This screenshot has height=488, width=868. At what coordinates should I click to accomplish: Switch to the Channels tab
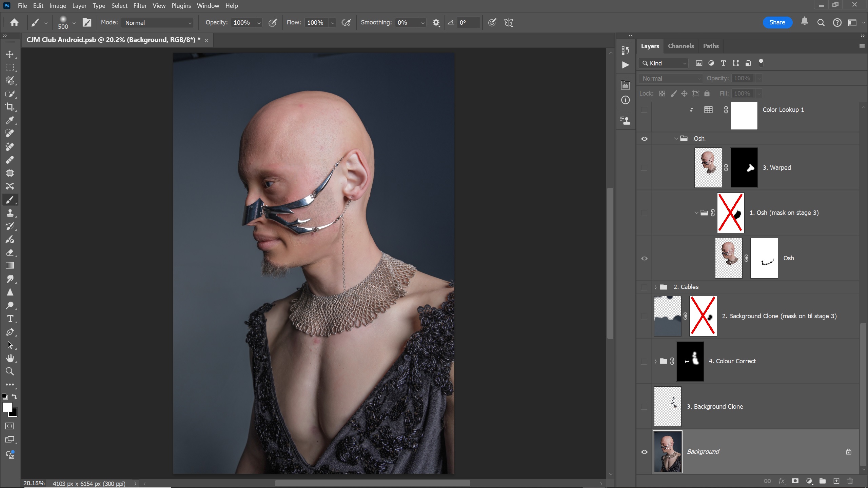pos(680,46)
